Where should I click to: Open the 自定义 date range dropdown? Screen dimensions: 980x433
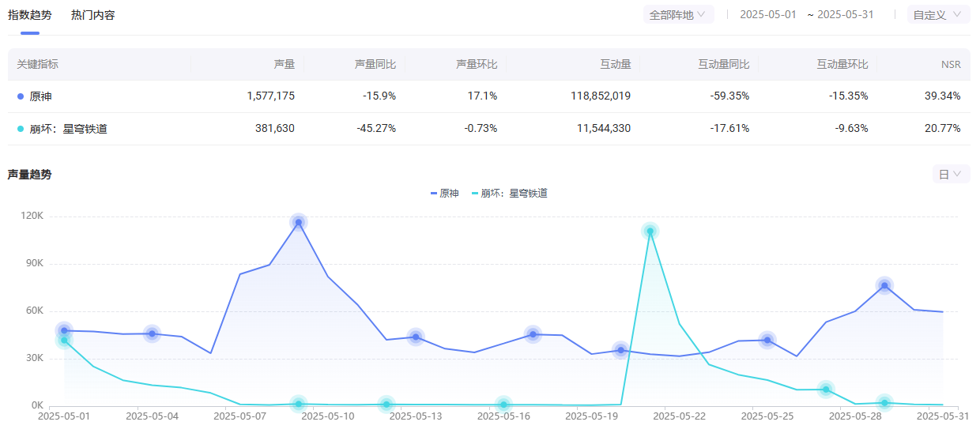tap(938, 14)
